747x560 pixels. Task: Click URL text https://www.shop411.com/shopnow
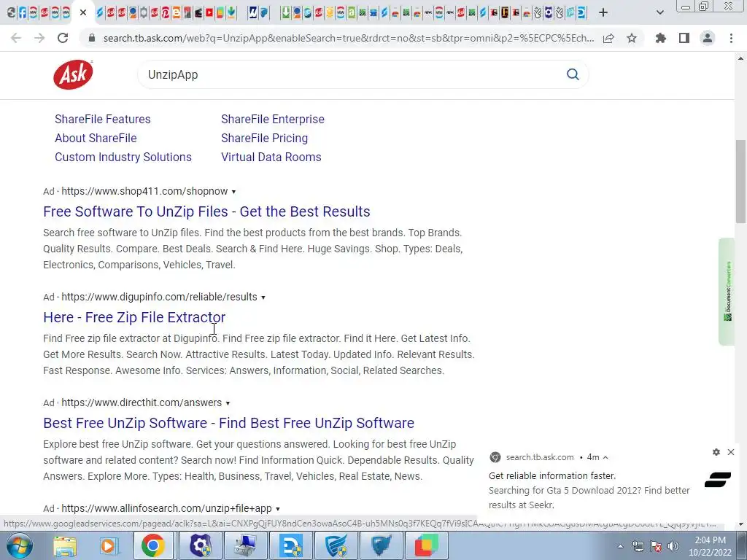pos(144,192)
